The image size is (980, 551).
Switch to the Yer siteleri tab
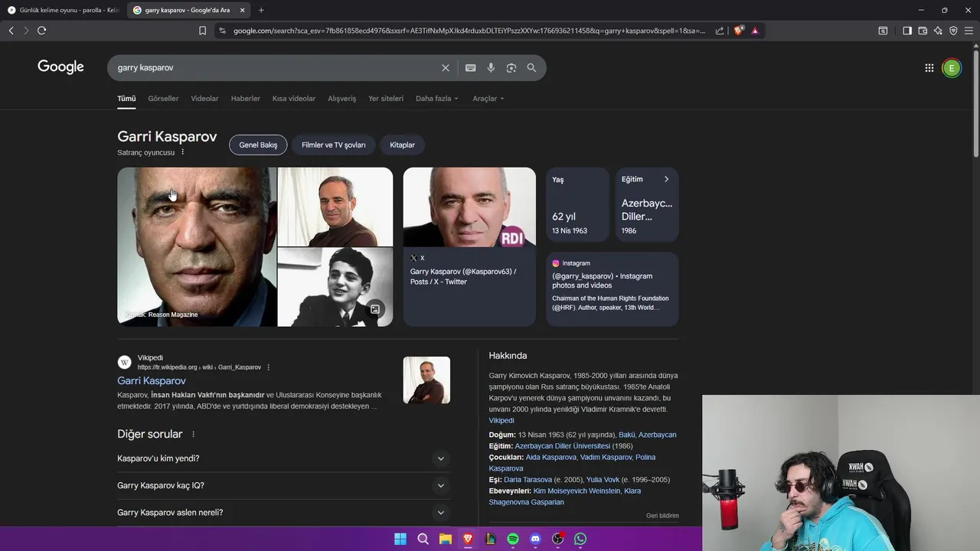(386, 99)
